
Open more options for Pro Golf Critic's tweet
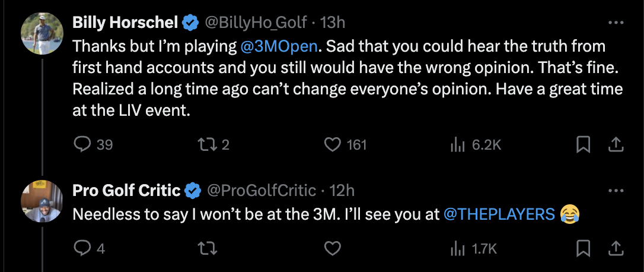pos(616,191)
